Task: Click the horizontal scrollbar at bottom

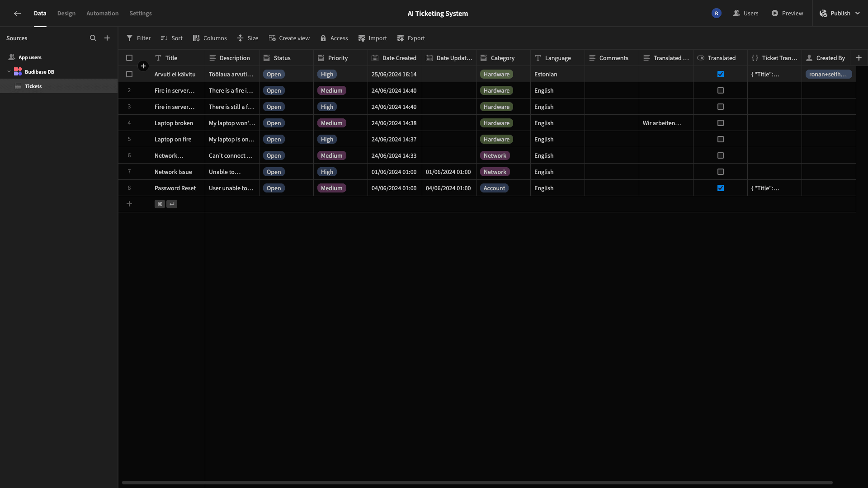Action: coord(477,483)
